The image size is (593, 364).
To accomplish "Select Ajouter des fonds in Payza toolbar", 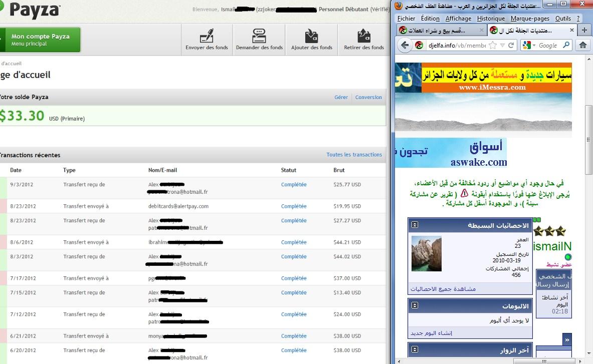I will pos(312,40).
